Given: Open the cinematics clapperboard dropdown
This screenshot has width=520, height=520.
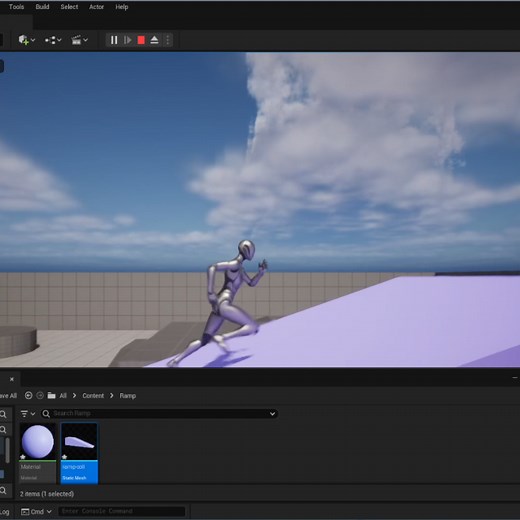Looking at the screenshot, I should point(79,40).
